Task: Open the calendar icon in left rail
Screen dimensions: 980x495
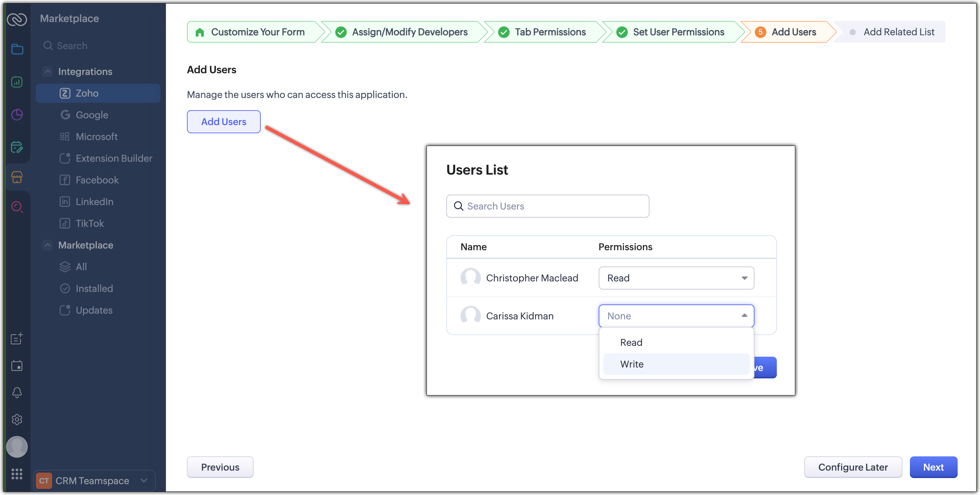Action: tap(17, 365)
